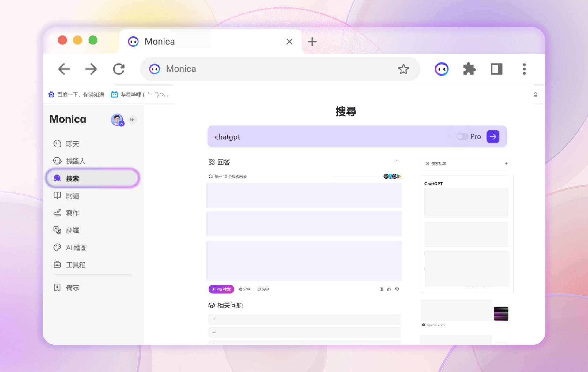588x372 pixels.
Task: Click the 复制 copy button
Action: (x=263, y=289)
